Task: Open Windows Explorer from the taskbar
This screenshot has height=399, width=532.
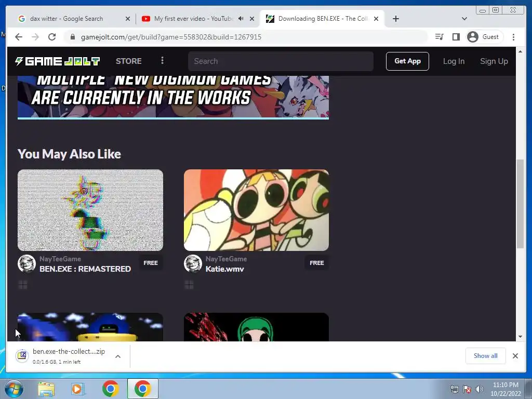Action: [46, 389]
